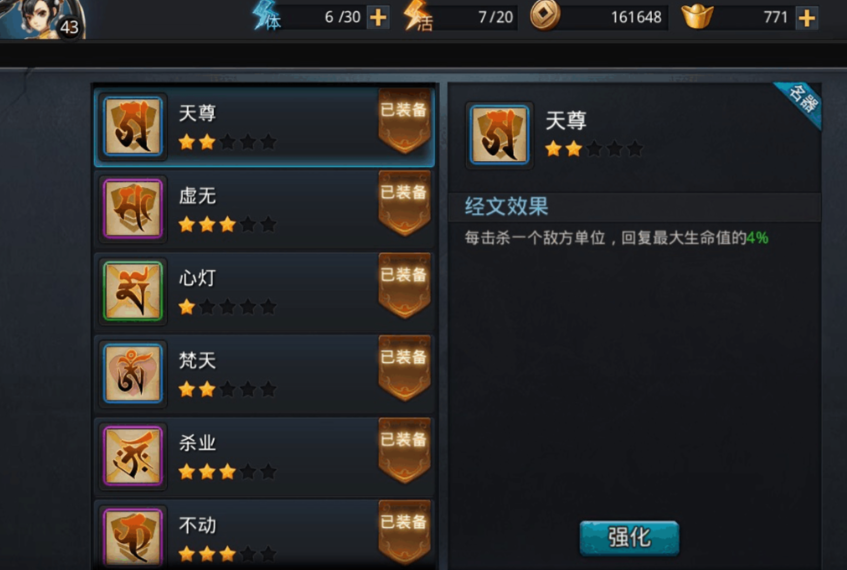Select the 虚无 scripture icon
Image resolution: width=847 pixels, height=570 pixels.
click(x=133, y=209)
